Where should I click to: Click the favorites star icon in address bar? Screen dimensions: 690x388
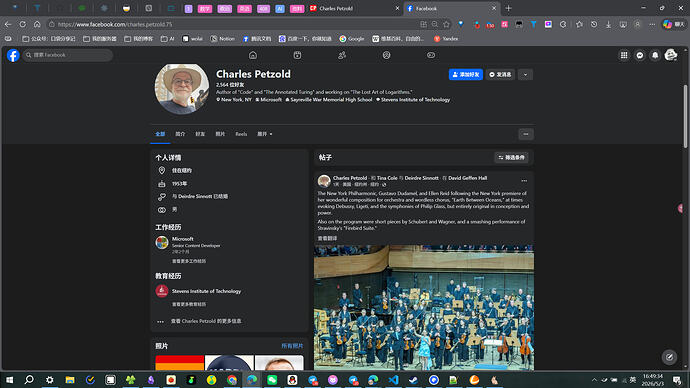[447, 25]
